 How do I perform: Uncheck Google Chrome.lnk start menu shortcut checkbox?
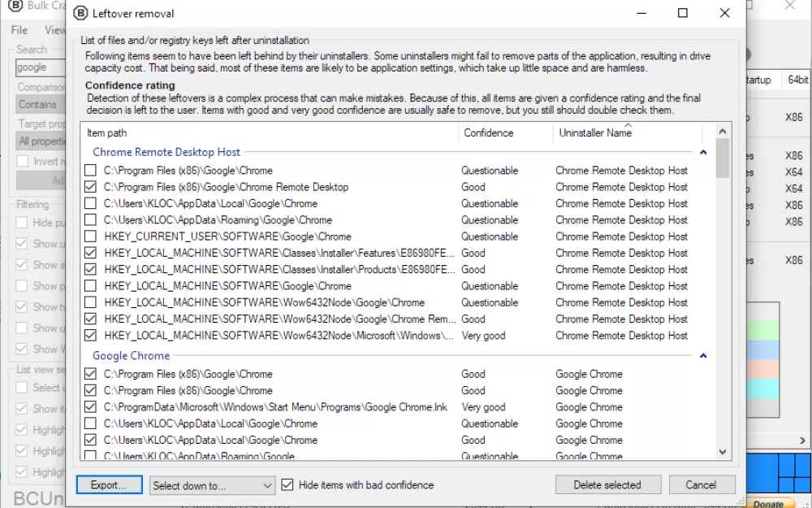click(91, 407)
